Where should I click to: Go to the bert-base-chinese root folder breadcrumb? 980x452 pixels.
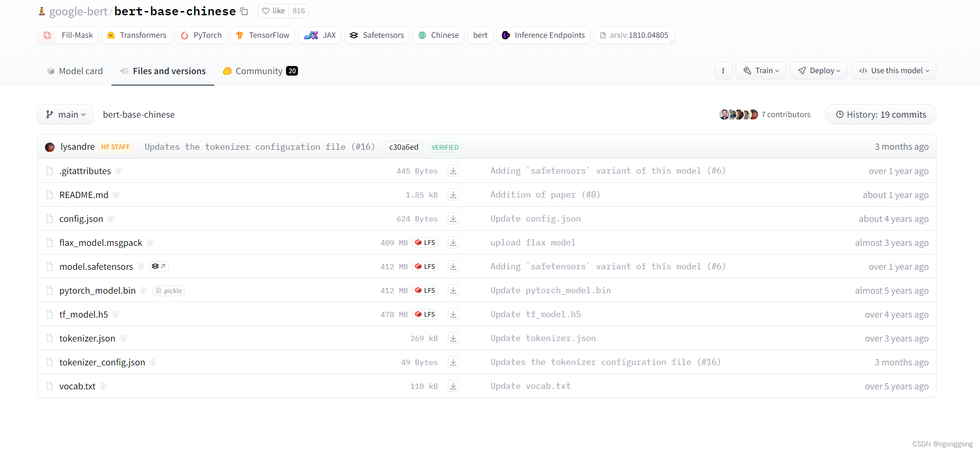click(139, 115)
